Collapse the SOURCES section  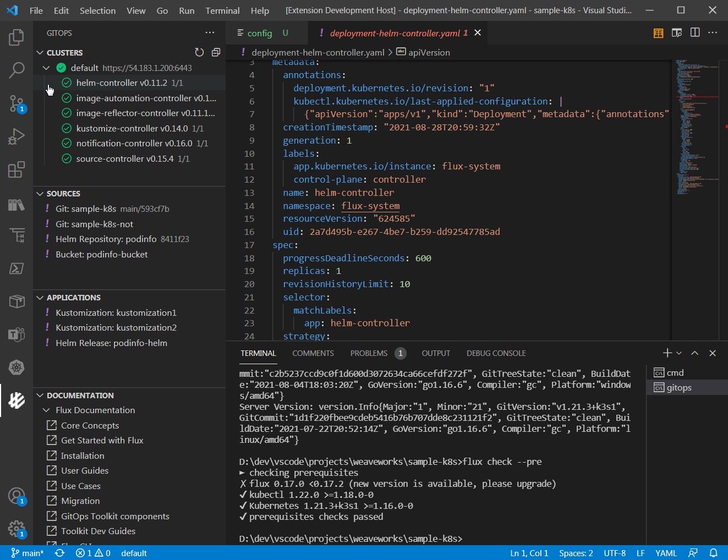(39, 193)
